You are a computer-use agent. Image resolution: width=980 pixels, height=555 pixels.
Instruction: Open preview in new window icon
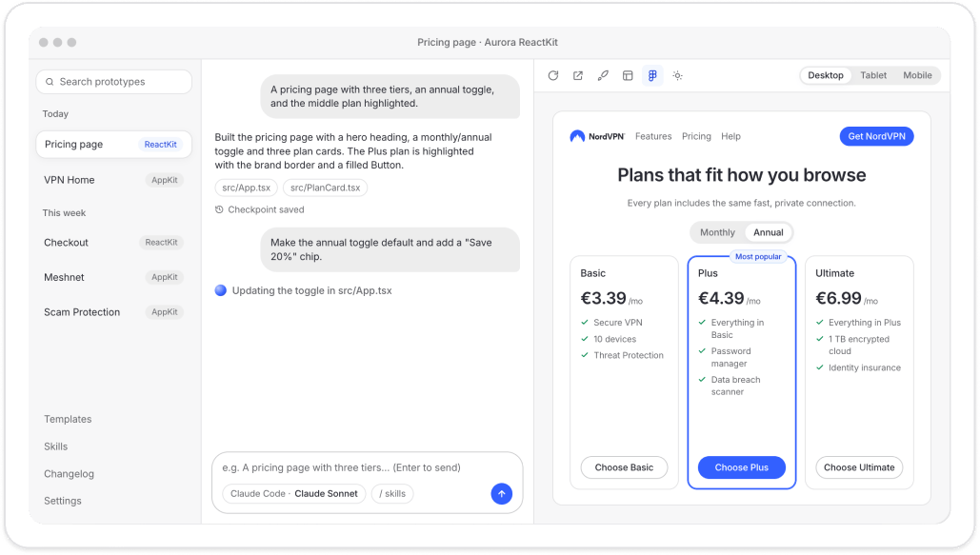pos(578,75)
